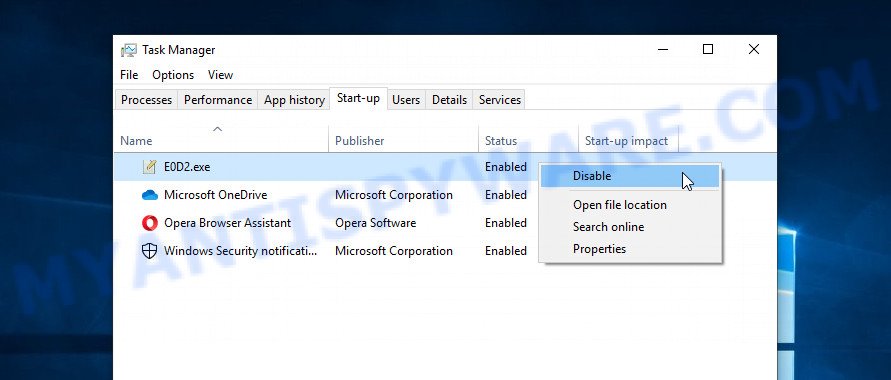The height and width of the screenshot is (380, 891).
Task: Choose Properties in the context menu
Action: 630,249
